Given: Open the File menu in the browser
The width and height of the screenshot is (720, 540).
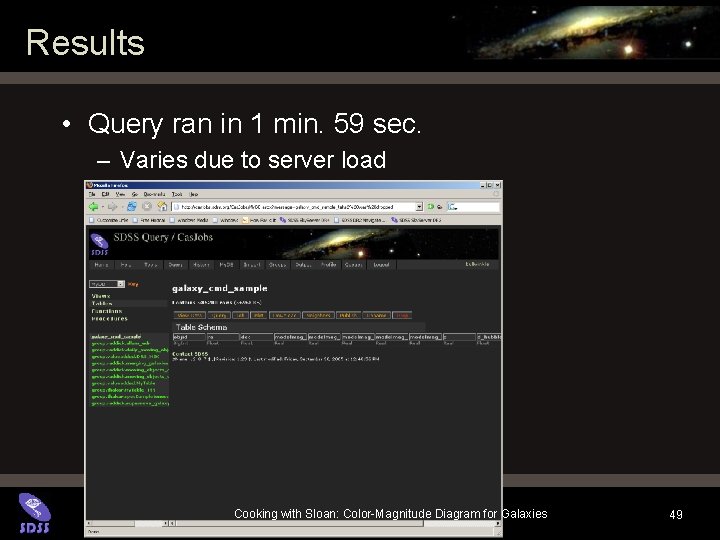Looking at the screenshot, I should (92, 194).
